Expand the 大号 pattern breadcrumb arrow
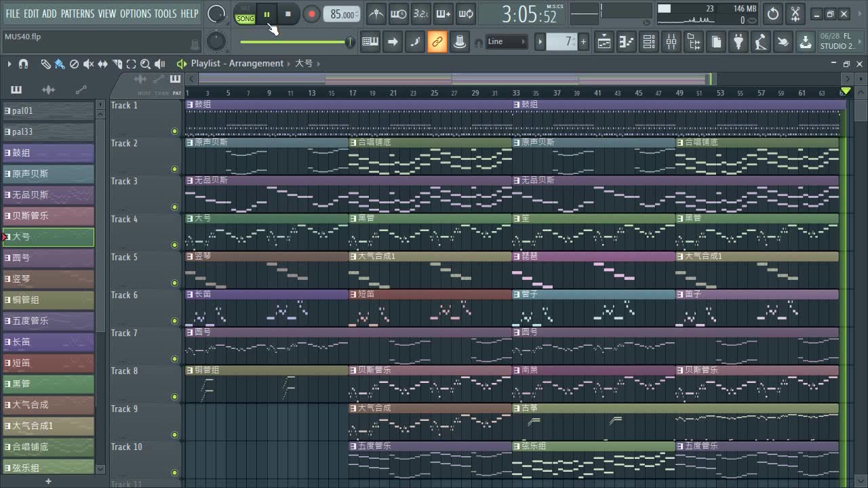 click(x=318, y=64)
